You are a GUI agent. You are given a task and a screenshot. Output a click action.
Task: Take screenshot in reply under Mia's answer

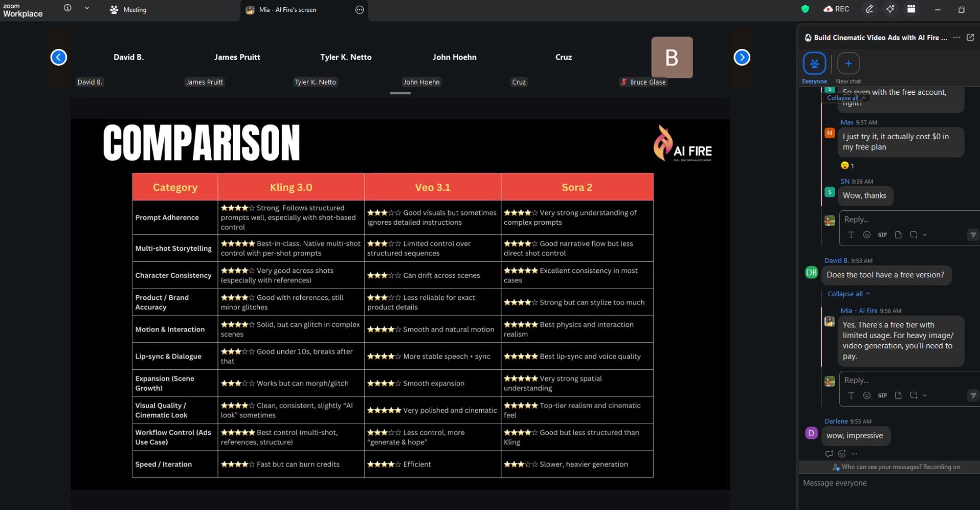[914, 396]
